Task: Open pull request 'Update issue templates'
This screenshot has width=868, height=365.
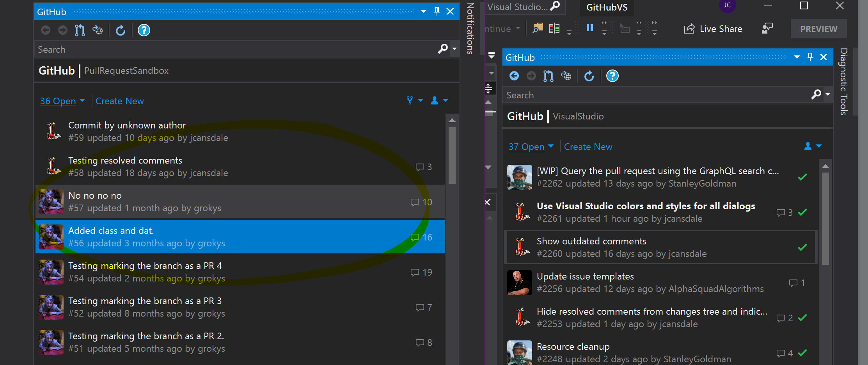Action: point(661,283)
